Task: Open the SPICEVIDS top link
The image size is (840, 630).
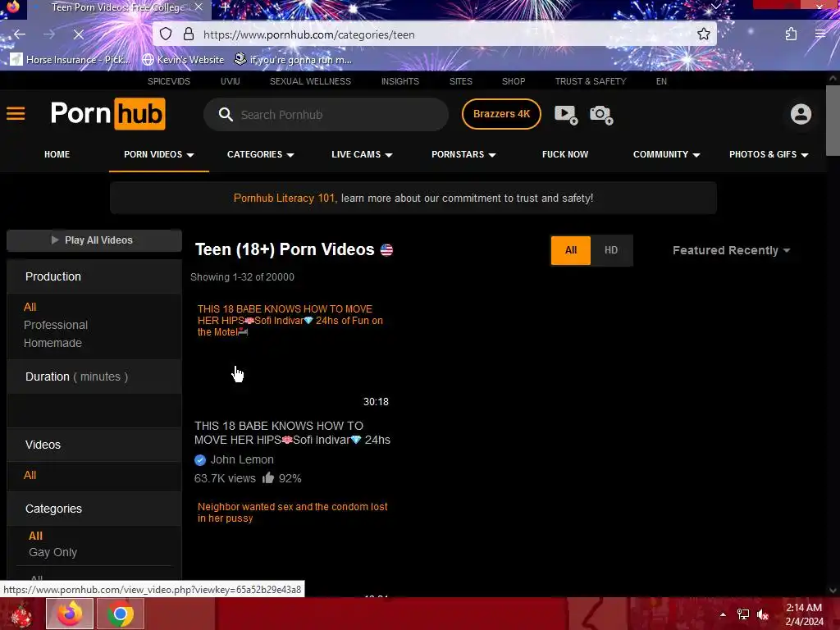Action: pyautogui.click(x=169, y=81)
